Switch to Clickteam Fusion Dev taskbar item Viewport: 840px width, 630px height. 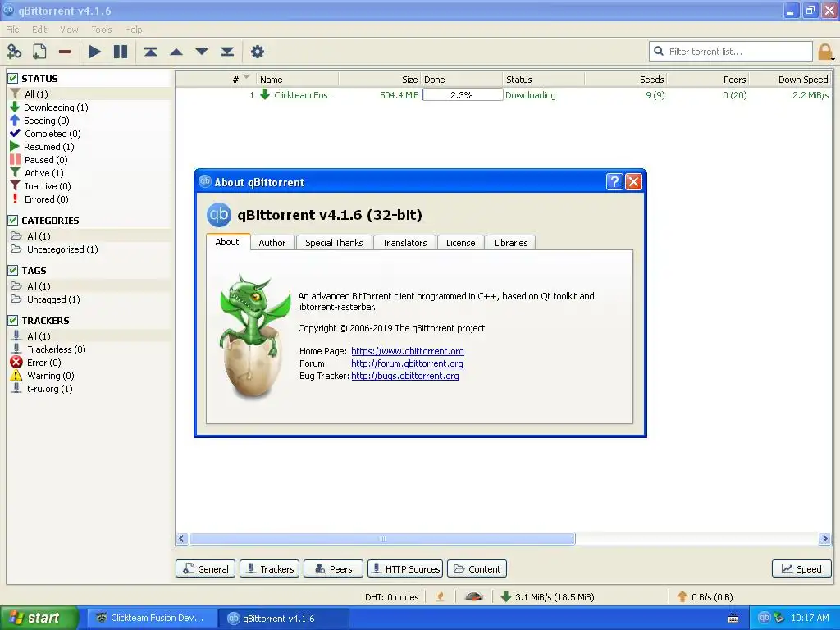point(152,618)
